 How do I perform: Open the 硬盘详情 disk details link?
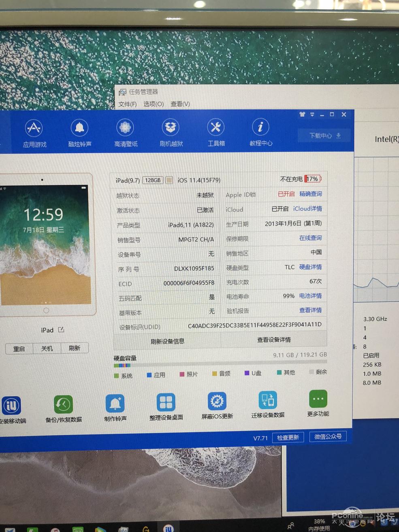coord(311,267)
